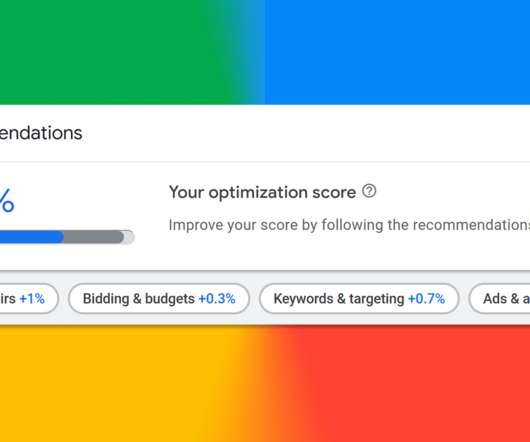The width and height of the screenshot is (530, 442).
Task: Click the +0.3% value in Bidding chip
Action: tap(217, 299)
